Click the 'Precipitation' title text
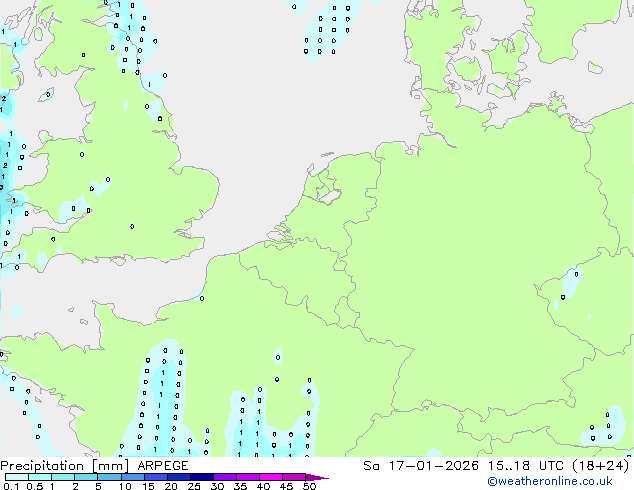634x490 pixels. [42, 466]
